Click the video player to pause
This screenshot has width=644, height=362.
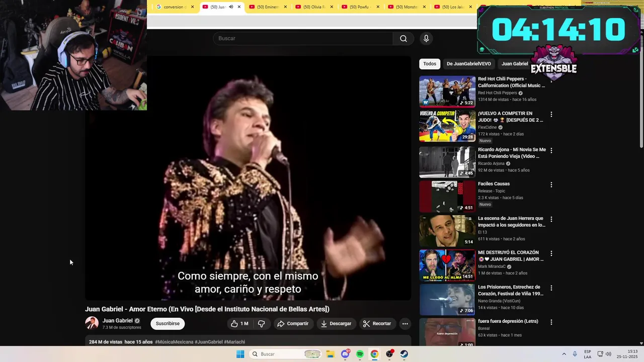click(248, 178)
